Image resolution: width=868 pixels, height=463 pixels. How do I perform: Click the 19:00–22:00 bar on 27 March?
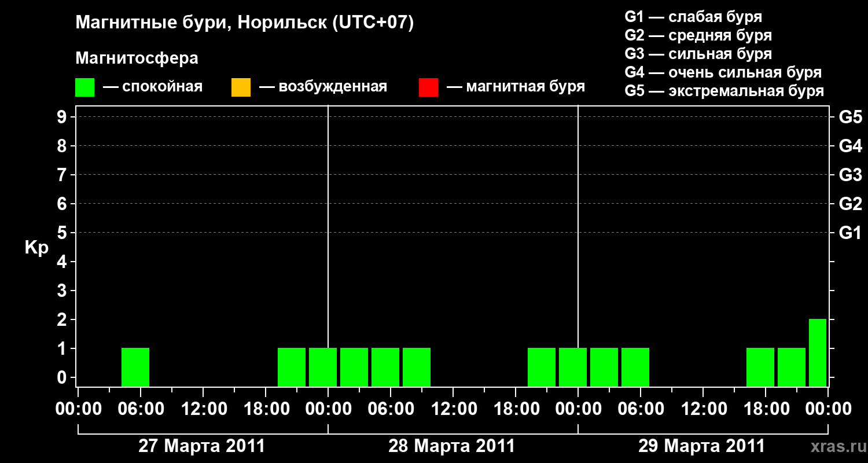click(x=292, y=367)
